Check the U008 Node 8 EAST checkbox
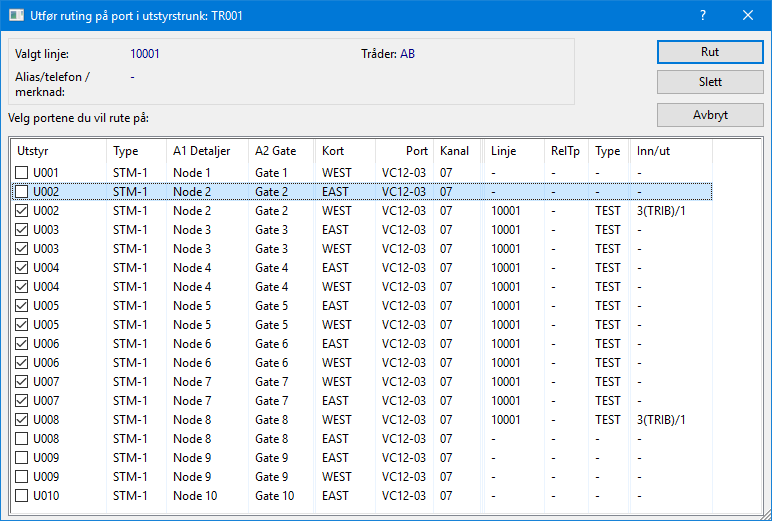This screenshot has width=772, height=521. coord(22,439)
